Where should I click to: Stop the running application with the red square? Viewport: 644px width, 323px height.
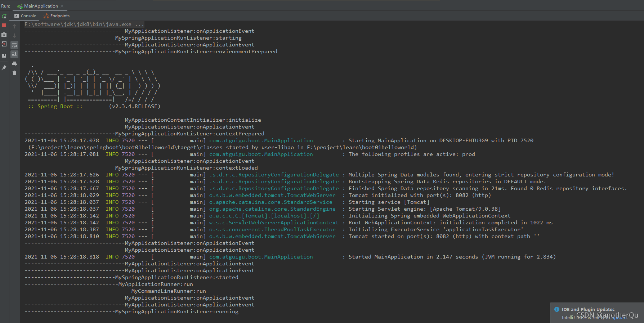point(4,26)
